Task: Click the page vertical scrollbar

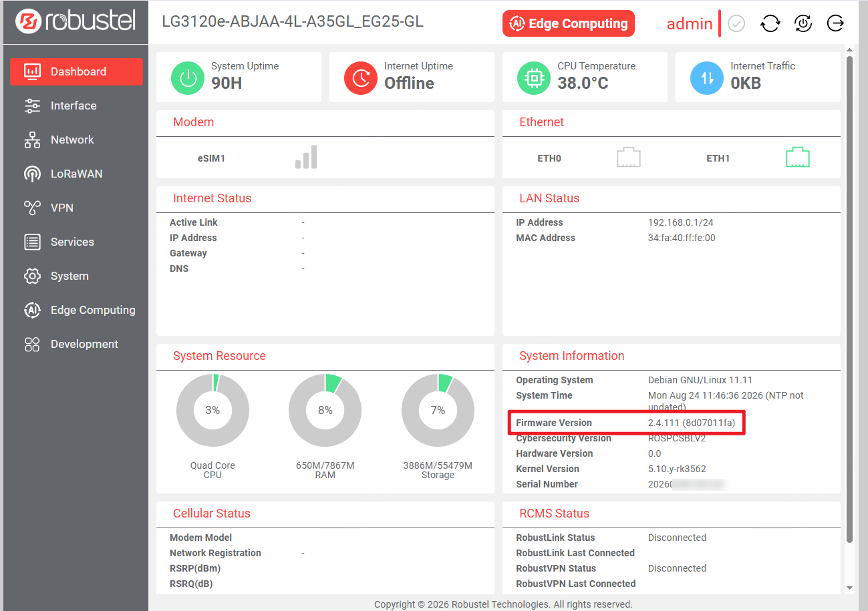Action: [x=850, y=299]
